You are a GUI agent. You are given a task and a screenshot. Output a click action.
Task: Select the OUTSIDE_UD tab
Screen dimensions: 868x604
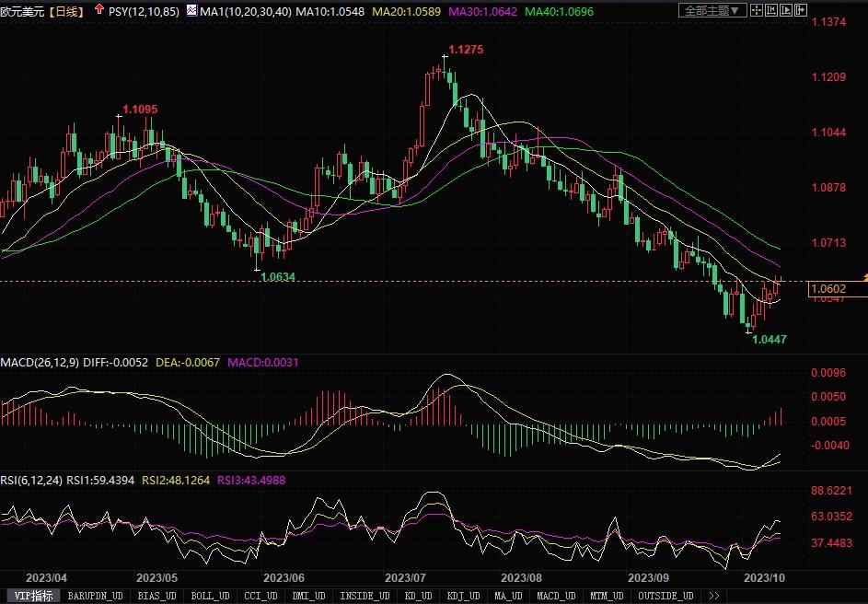point(665,596)
